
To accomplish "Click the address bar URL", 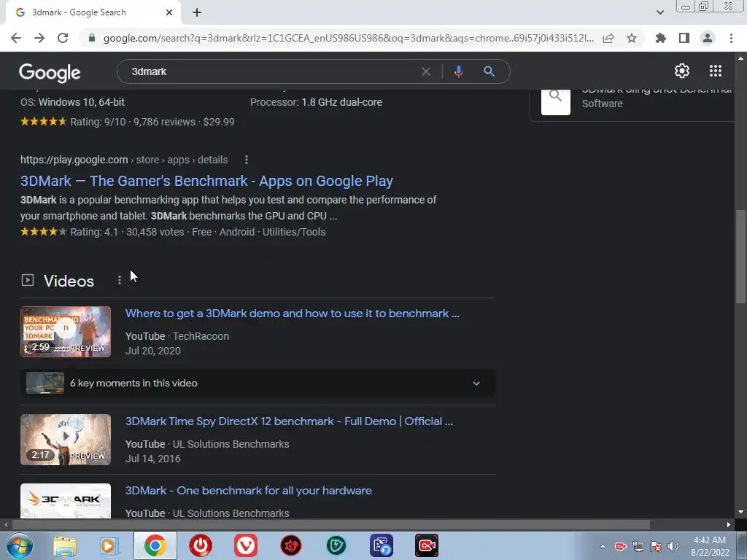I will (348, 38).
